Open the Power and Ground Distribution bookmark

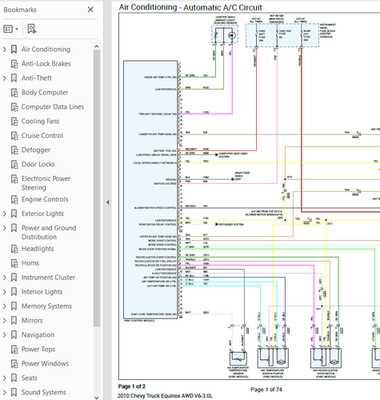coord(49,232)
